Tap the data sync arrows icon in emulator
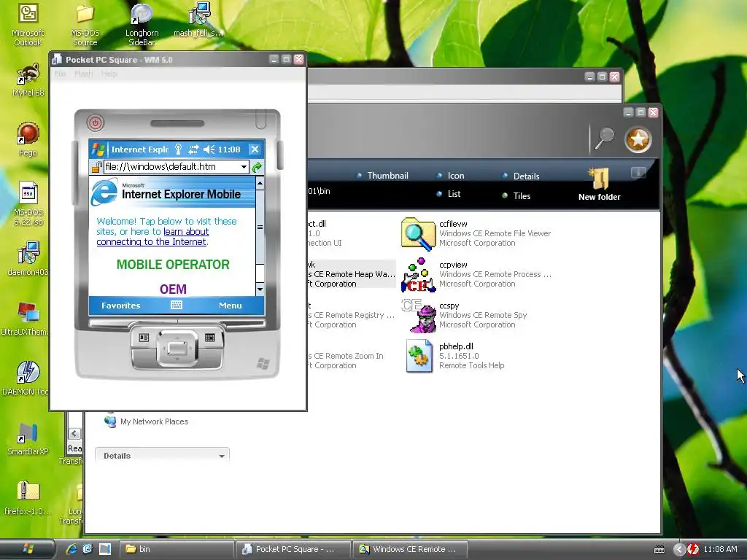 [193, 149]
